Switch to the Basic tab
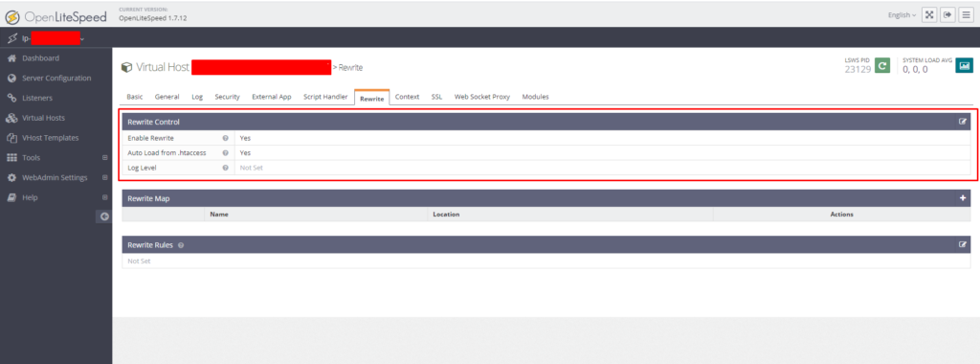The image size is (980, 364). (x=134, y=97)
